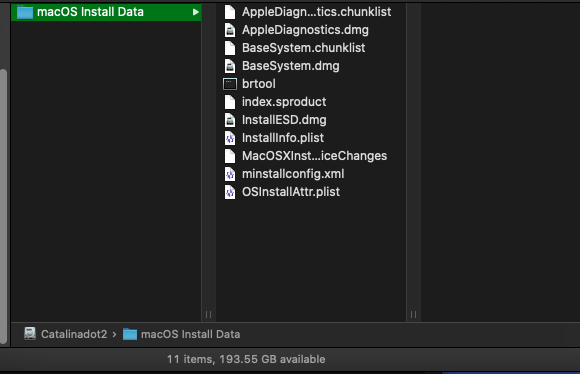Click the second column resize handle
Viewport: 580px width, 374px height.
pos(413,314)
